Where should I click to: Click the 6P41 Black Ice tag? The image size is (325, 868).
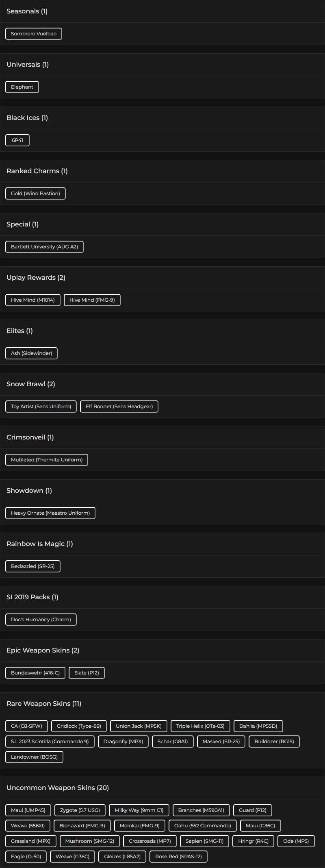(x=17, y=140)
